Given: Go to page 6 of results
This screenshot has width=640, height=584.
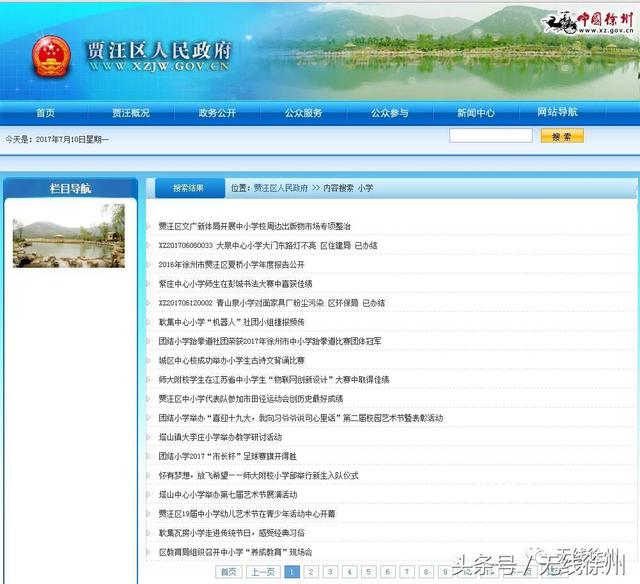Looking at the screenshot, I should [388, 572].
